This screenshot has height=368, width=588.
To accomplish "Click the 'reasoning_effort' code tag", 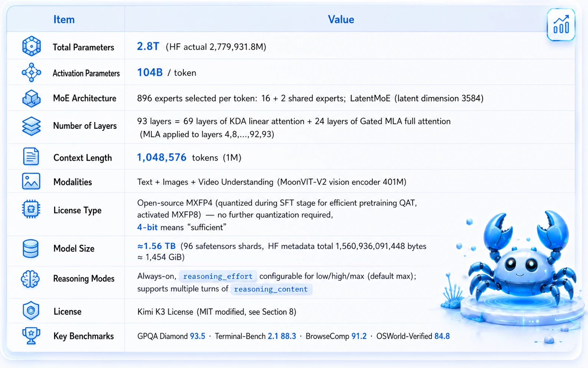I will 218,276.
